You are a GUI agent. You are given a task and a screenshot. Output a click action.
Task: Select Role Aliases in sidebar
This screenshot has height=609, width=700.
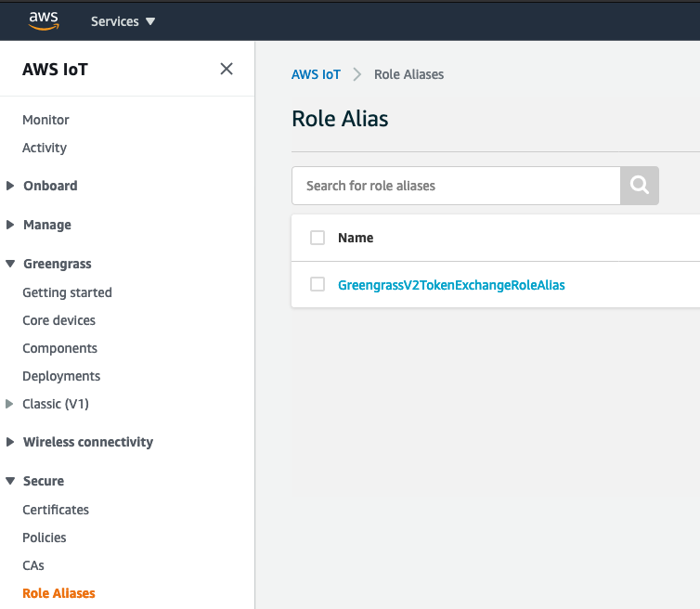[58, 593]
